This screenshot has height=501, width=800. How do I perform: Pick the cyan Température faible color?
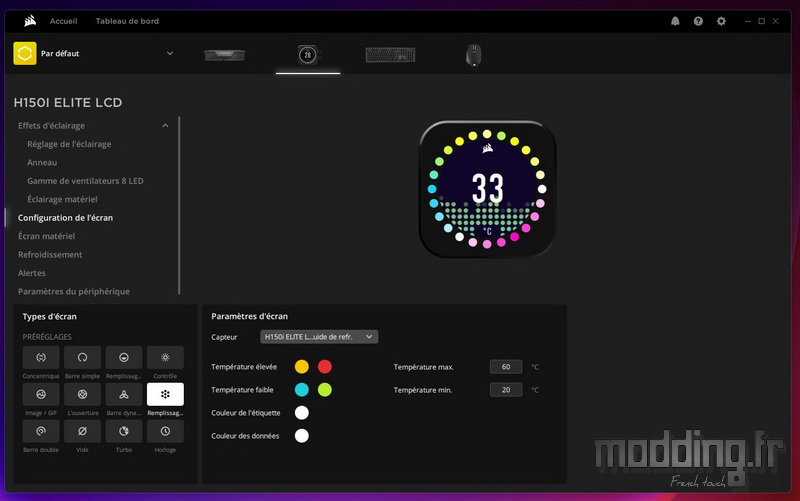tap(302, 390)
